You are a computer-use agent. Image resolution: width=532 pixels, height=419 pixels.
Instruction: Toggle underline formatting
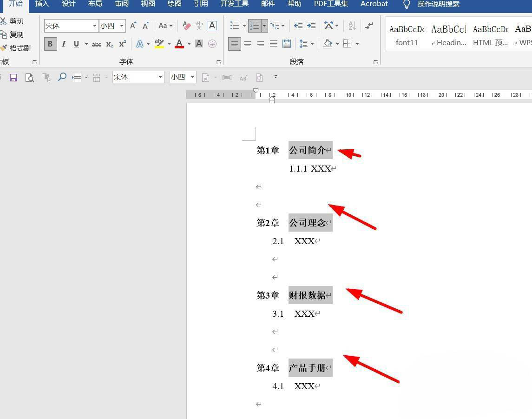(x=76, y=44)
